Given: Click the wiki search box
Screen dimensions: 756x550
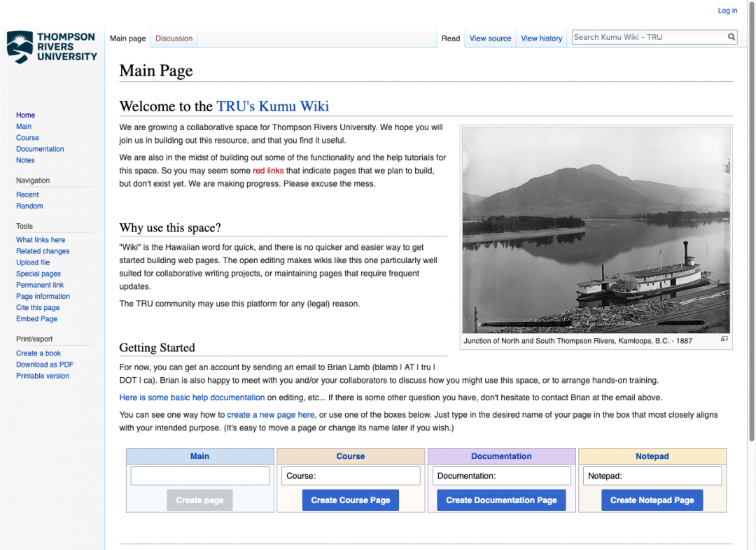Looking at the screenshot, I should click(647, 36).
